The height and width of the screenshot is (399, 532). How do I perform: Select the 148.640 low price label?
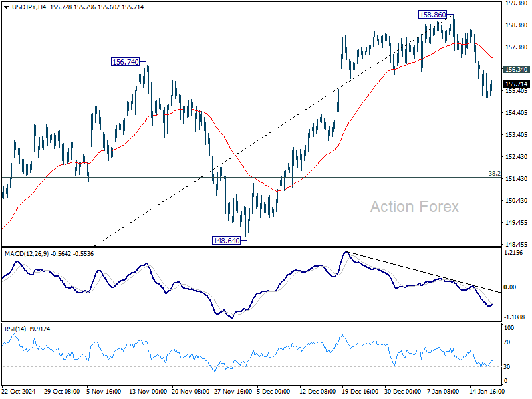226,241
